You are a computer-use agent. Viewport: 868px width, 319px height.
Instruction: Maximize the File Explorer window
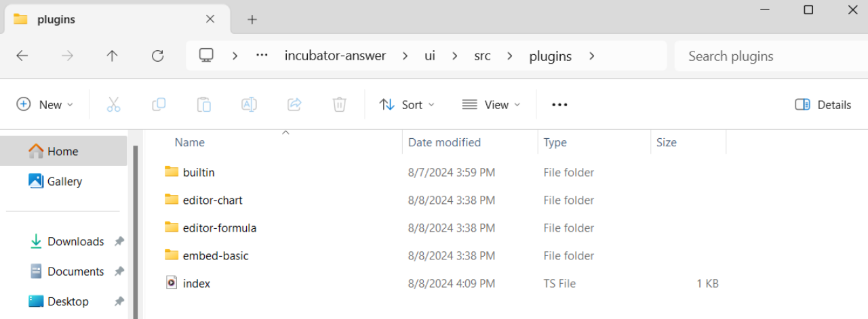click(x=808, y=9)
